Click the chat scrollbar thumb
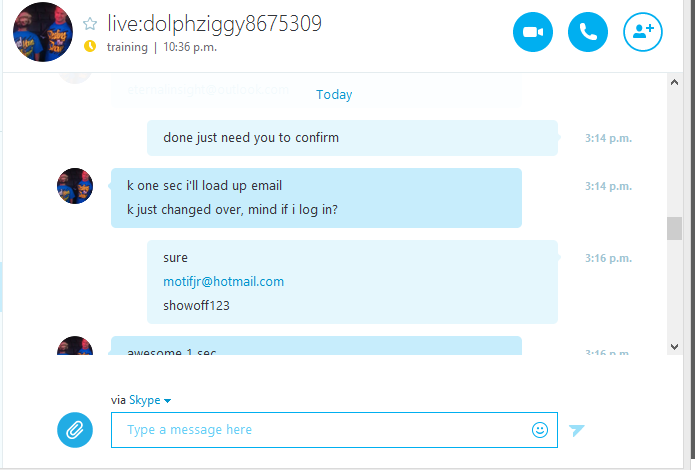 [x=675, y=228]
